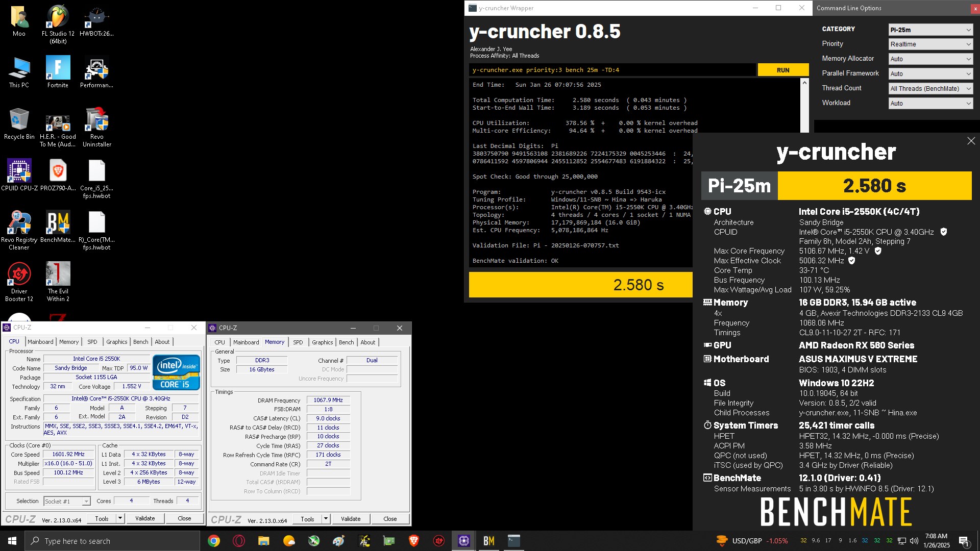Switch to Graphics tab in left CPU-Z
Viewport: 980px width, 551px height.
pyautogui.click(x=117, y=342)
